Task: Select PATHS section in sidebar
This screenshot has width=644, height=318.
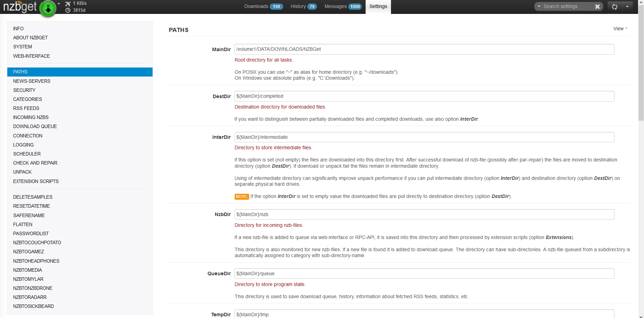Action: pyautogui.click(x=80, y=72)
